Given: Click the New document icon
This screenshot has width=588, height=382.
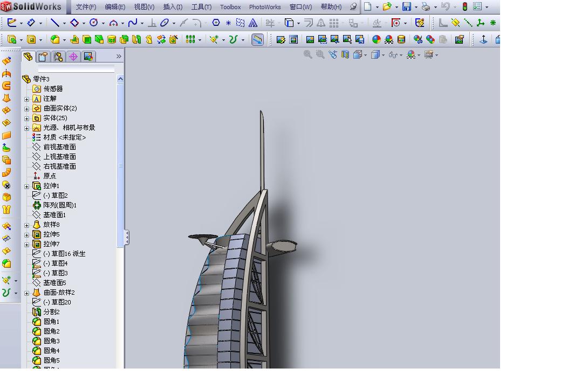Looking at the screenshot, I should point(368,7).
